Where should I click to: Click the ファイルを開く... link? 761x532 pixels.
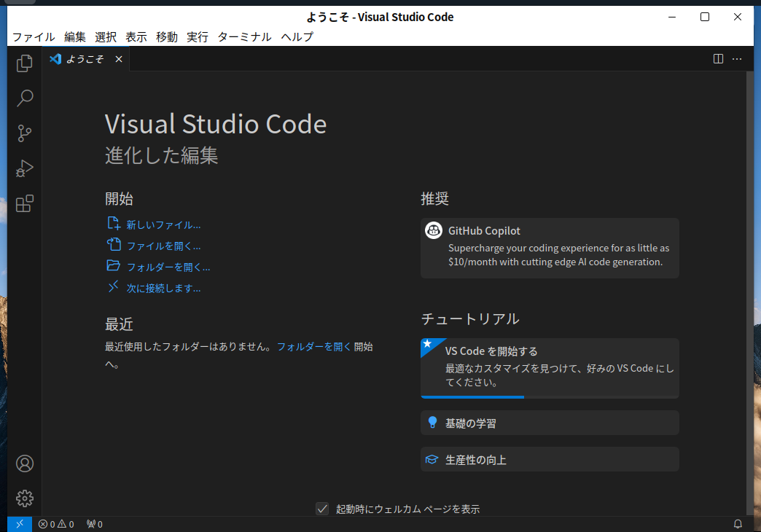point(163,246)
